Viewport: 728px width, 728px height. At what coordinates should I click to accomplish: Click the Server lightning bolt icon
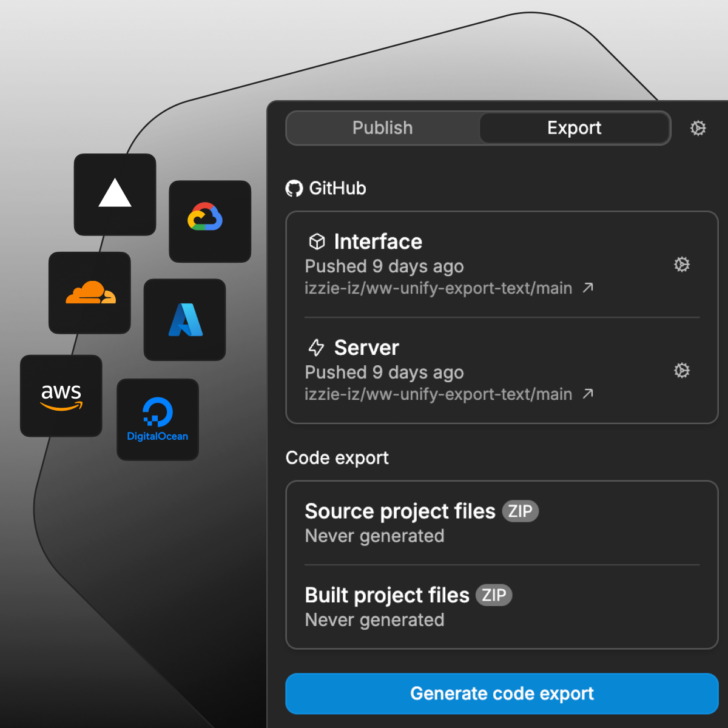tap(315, 348)
